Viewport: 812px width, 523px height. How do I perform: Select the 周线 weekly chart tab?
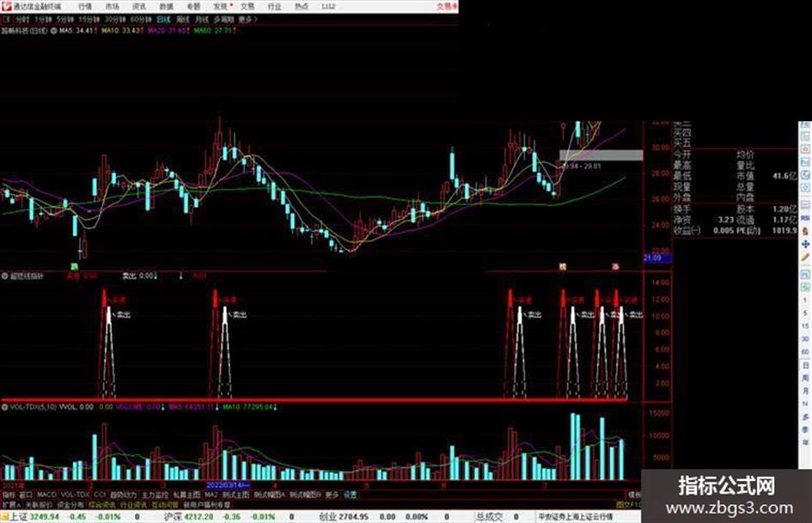point(183,19)
